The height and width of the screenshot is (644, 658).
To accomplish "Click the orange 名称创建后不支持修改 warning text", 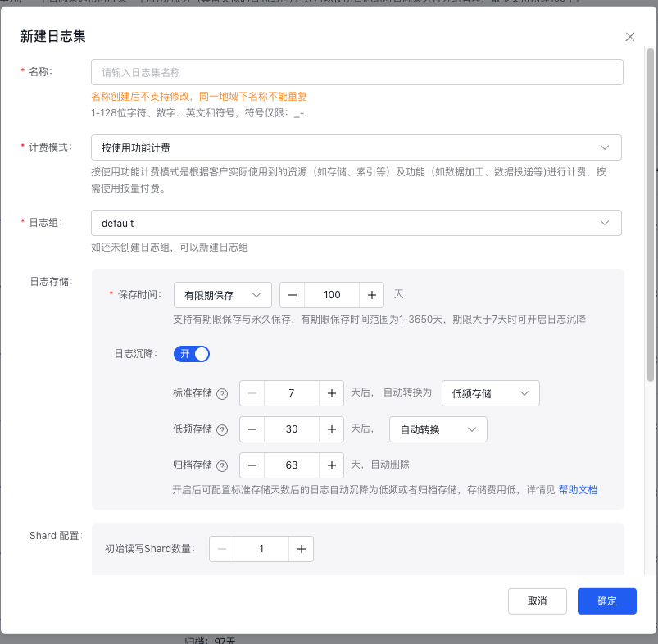I will pyautogui.click(x=199, y=97).
